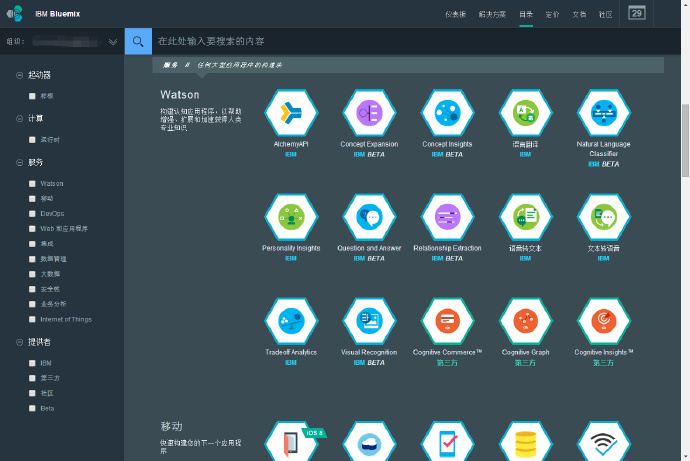Open the cloud icon tile in 移动 row
The image size is (690, 461).
pos(369,441)
